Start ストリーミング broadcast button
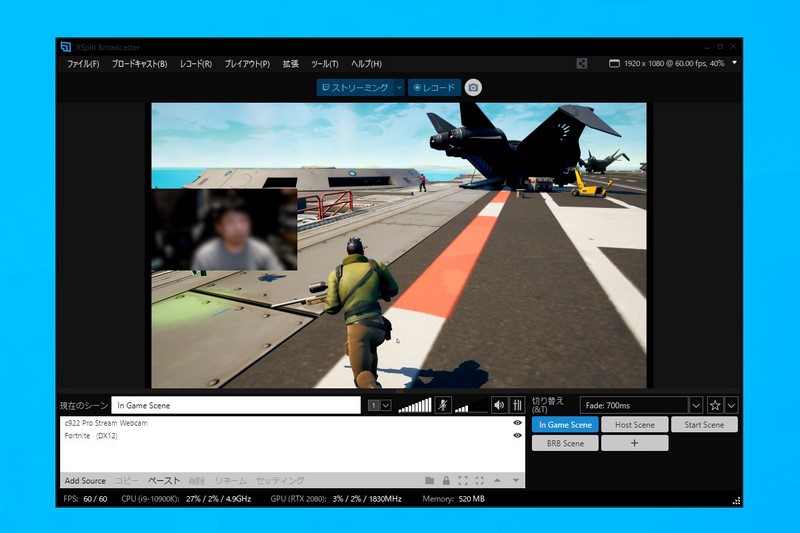This screenshot has height=533, width=800. 356,88
